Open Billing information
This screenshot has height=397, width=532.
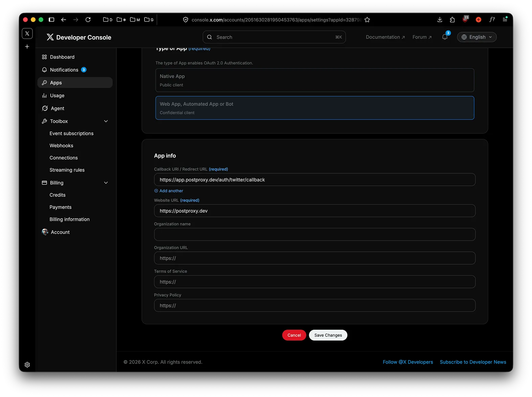[69, 219]
